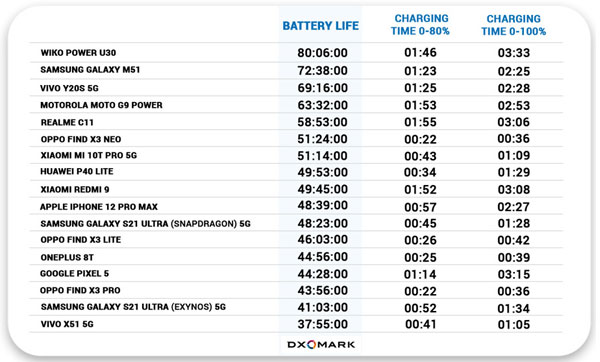
Task: Click Realme C11 full charge time 03:06
Action: point(514,122)
